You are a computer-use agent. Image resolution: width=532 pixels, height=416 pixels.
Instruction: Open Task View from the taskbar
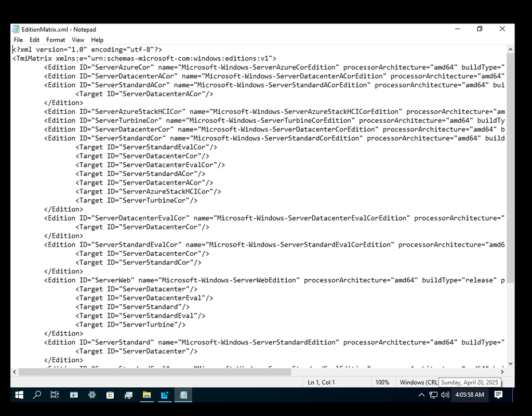tap(55, 395)
